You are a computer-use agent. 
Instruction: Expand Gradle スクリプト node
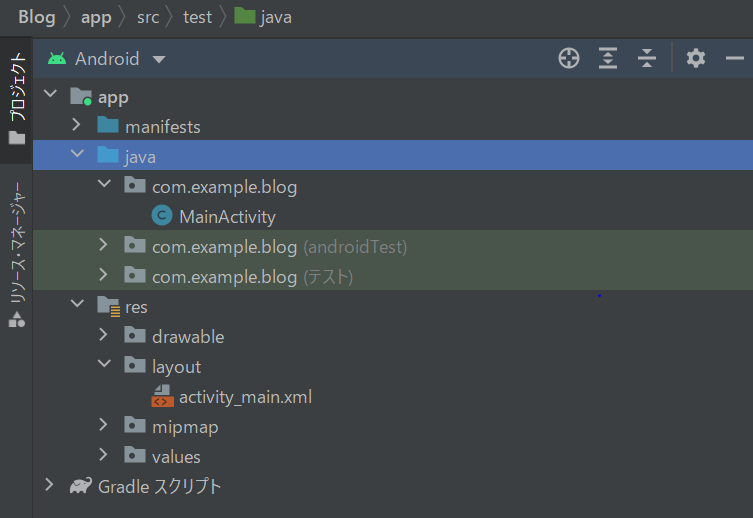tap(50, 487)
